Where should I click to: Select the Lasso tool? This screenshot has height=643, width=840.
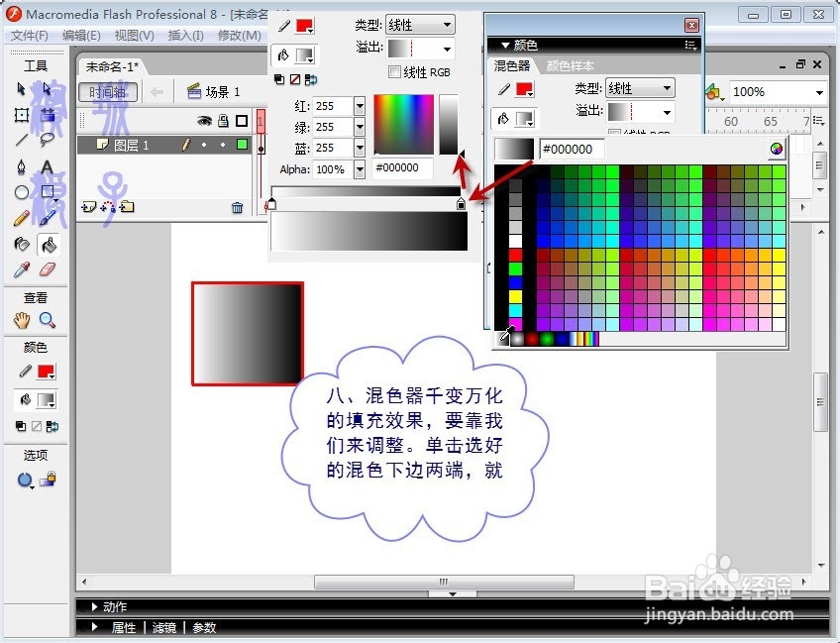47,139
